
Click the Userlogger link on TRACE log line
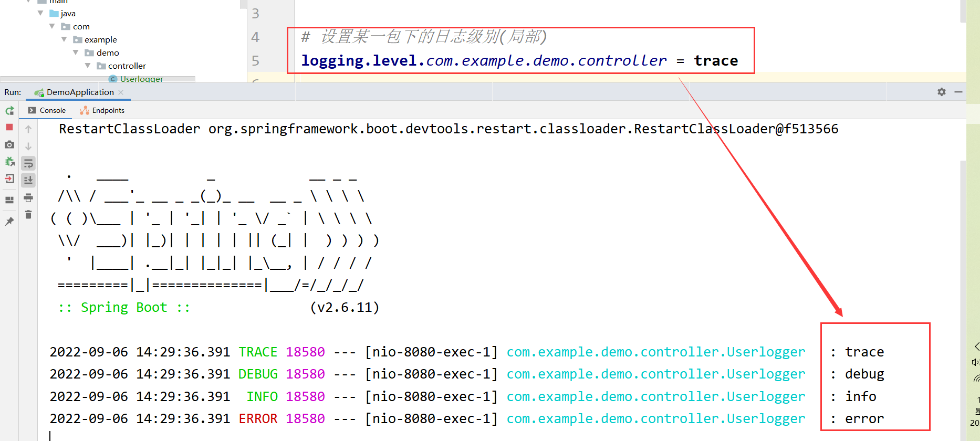tap(656, 352)
